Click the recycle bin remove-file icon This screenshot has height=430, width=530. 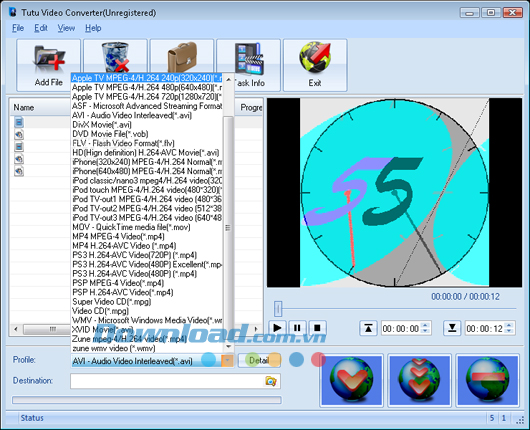click(115, 56)
